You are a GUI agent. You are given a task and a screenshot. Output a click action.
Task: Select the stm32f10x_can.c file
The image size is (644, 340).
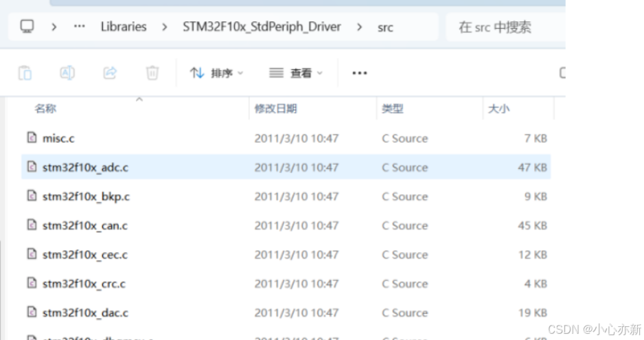tap(286, 225)
